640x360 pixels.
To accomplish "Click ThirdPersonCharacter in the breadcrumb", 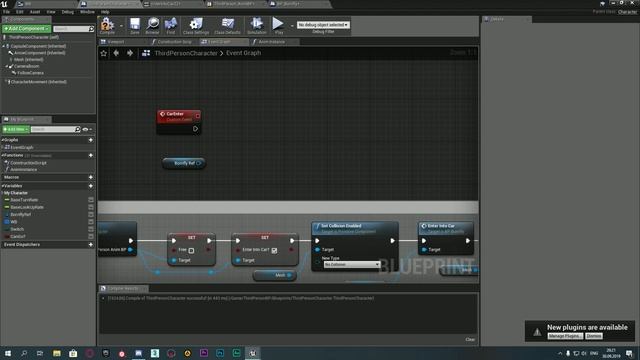I will point(186,53).
